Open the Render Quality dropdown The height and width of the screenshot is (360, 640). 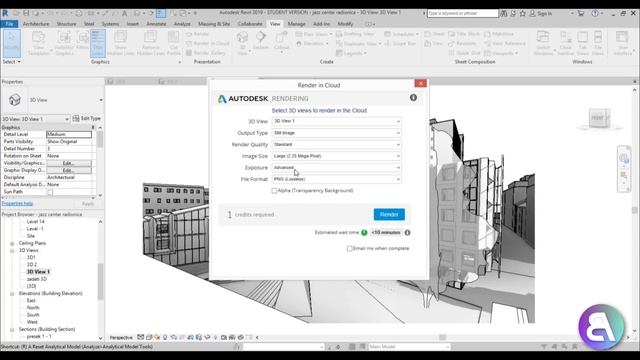click(x=336, y=144)
